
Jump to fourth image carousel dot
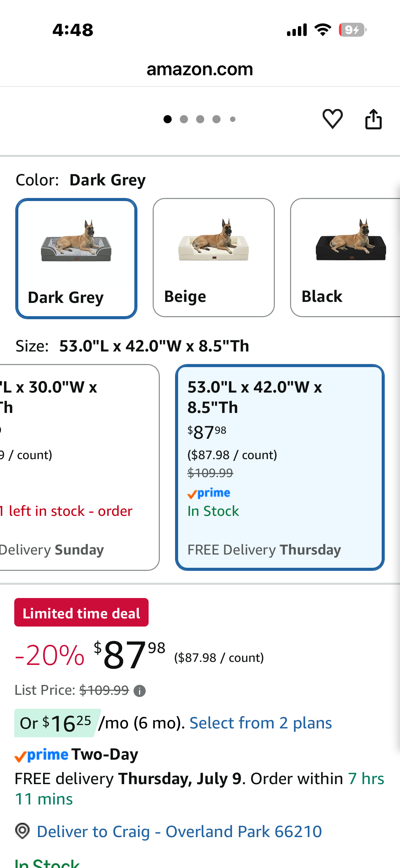click(x=216, y=119)
